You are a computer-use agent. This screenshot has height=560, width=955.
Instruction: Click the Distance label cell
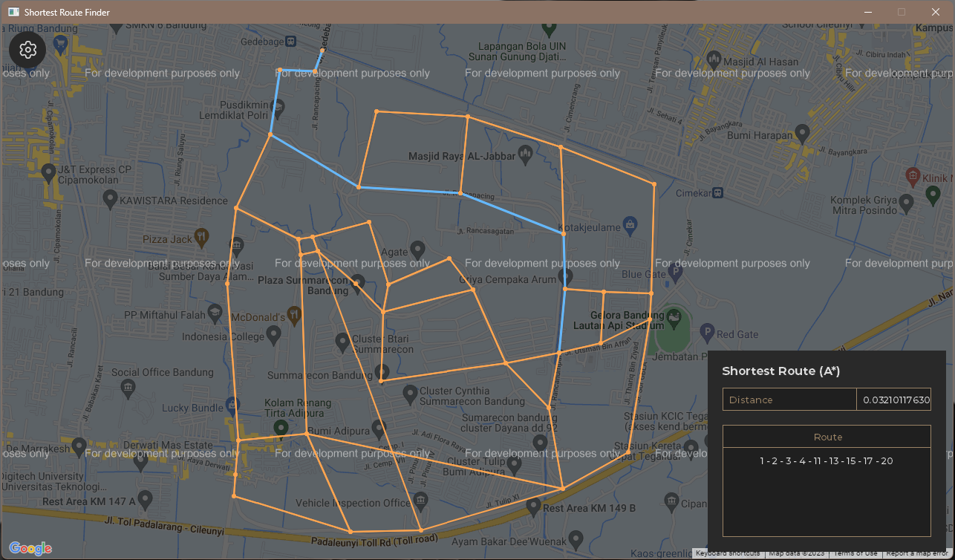coord(789,400)
